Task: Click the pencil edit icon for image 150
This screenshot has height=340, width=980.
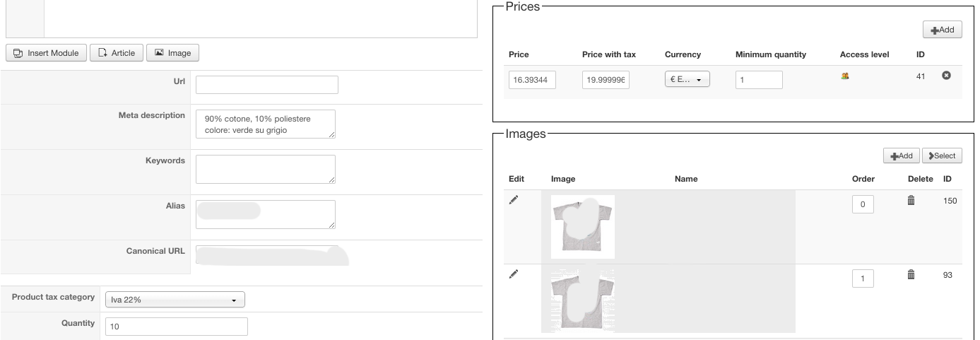Action: 514,200
